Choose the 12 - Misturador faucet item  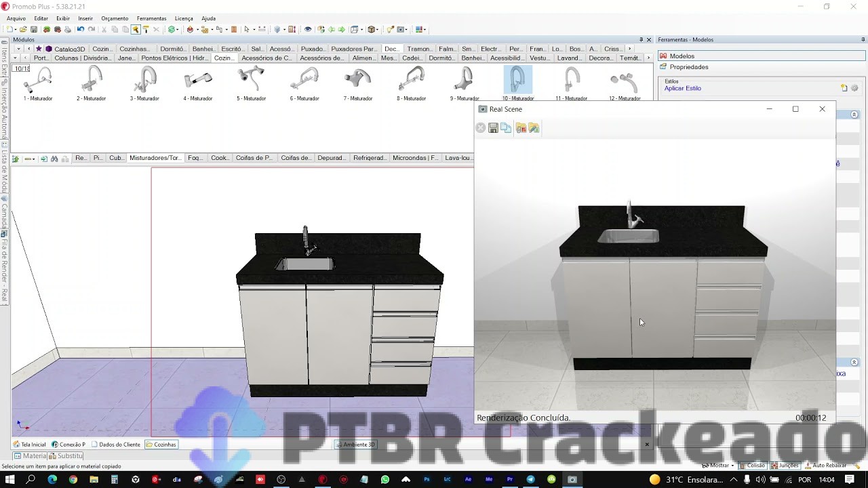[624, 83]
